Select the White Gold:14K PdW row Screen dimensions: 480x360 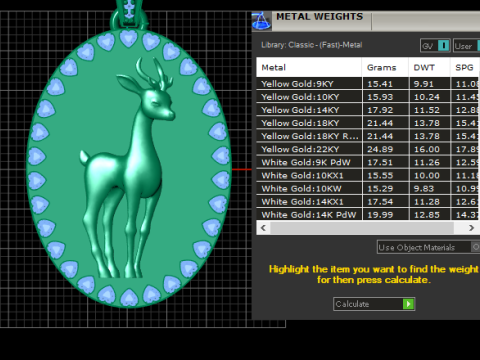(x=368, y=214)
